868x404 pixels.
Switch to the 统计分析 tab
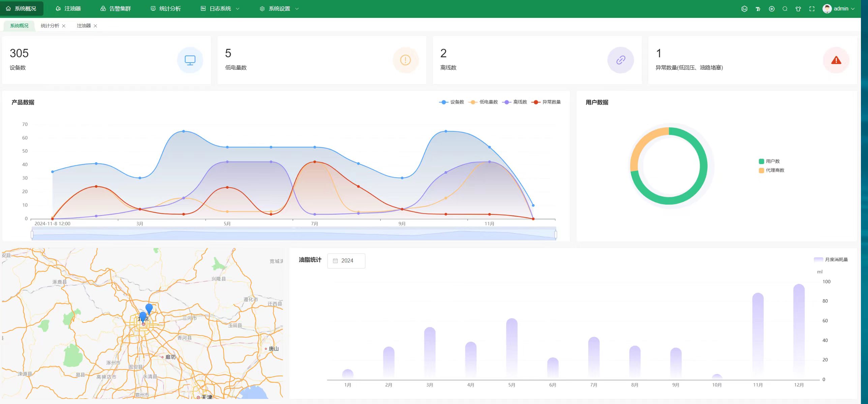pyautogui.click(x=50, y=26)
